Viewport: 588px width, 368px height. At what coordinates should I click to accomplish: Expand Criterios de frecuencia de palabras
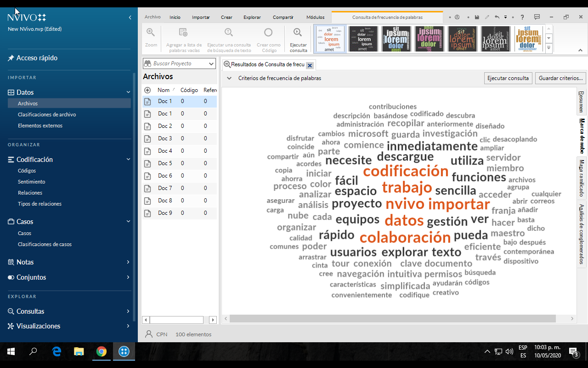click(229, 78)
